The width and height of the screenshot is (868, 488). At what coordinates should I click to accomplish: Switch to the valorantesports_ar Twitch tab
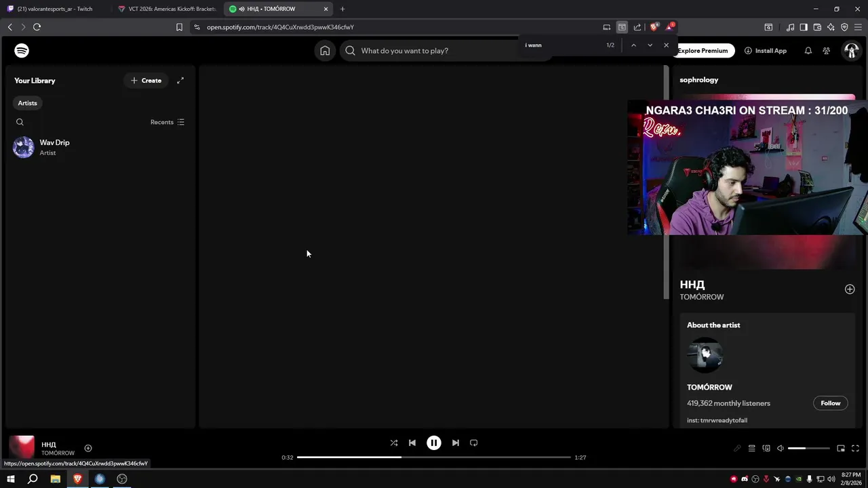[x=56, y=9]
